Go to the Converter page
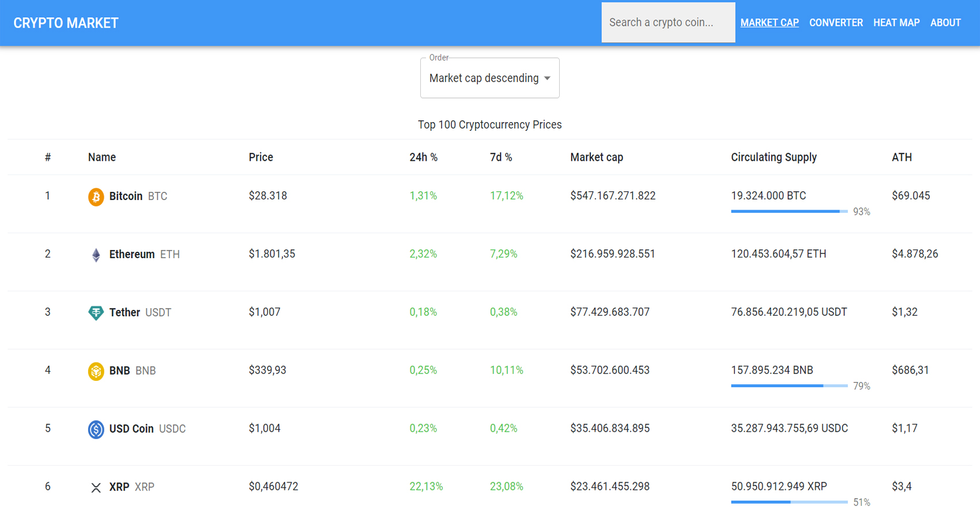The image size is (980, 514). 836,22
